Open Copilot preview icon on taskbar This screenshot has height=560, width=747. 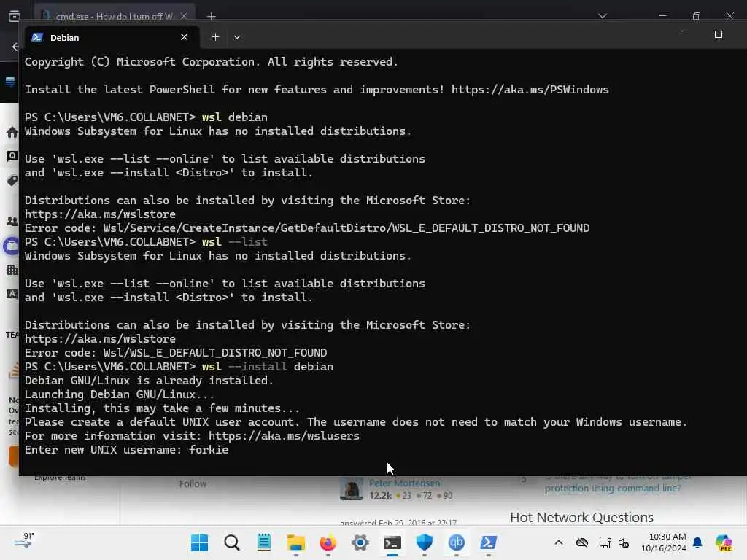point(723,542)
